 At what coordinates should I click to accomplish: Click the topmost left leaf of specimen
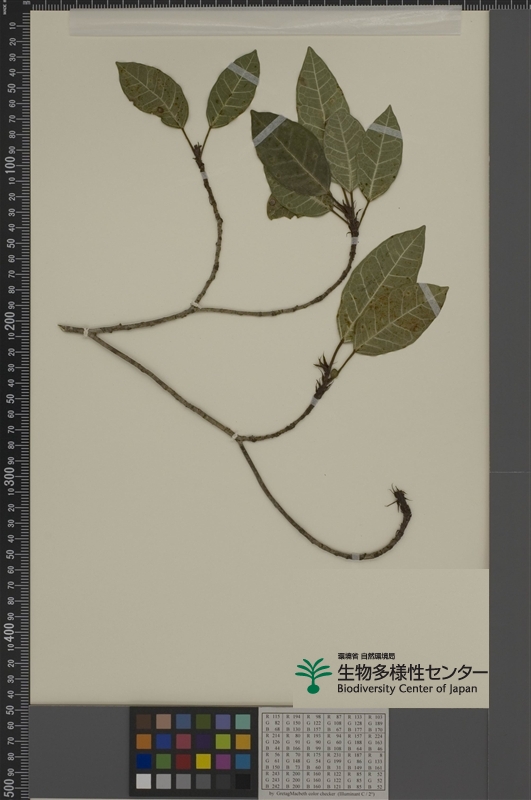click(x=152, y=94)
